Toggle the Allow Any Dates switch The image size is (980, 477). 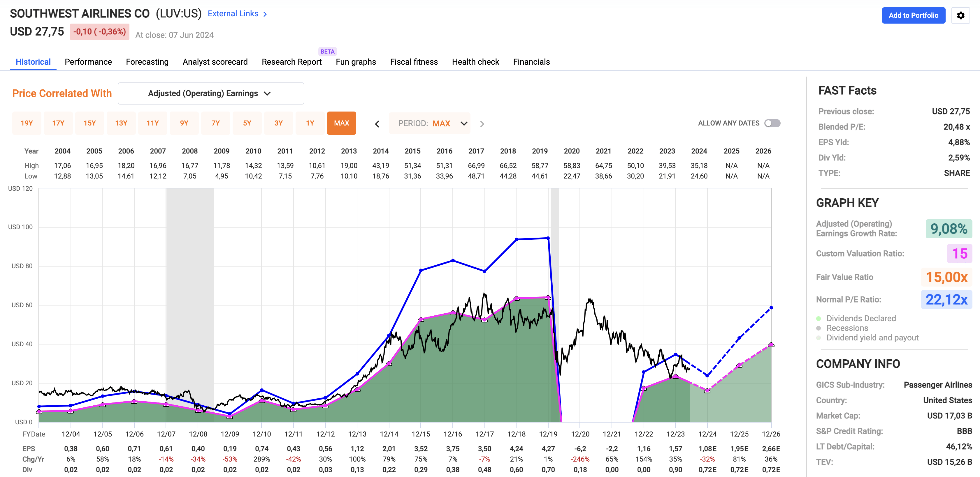(x=772, y=123)
